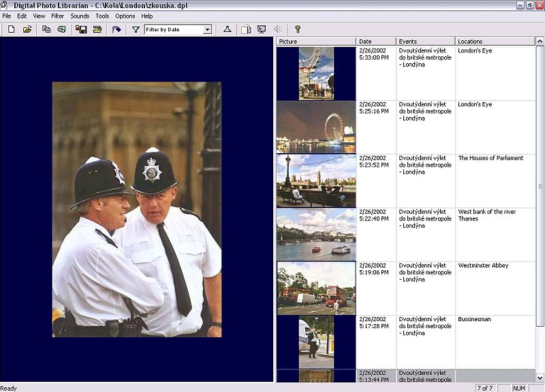
Task: Open the View menu
Action: click(39, 16)
